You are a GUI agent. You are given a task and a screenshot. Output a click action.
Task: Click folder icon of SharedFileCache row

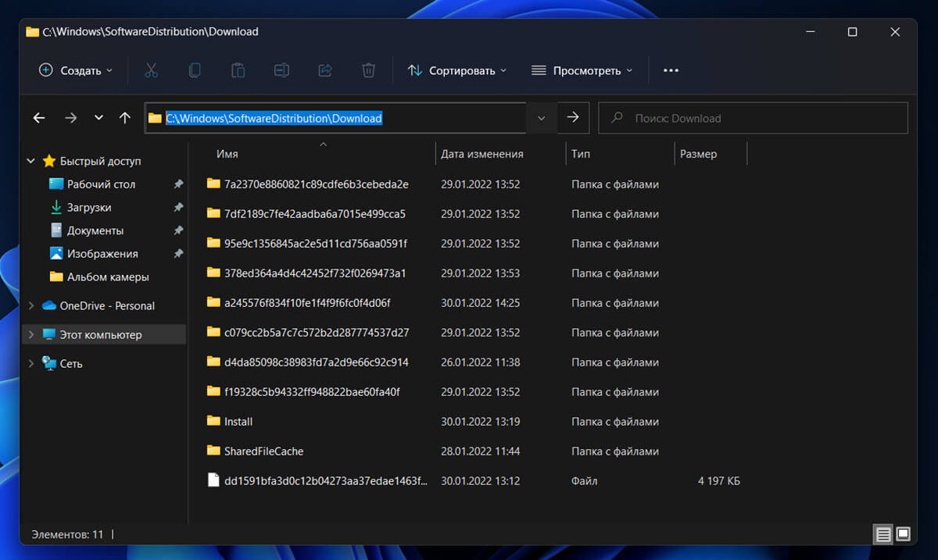point(213,451)
